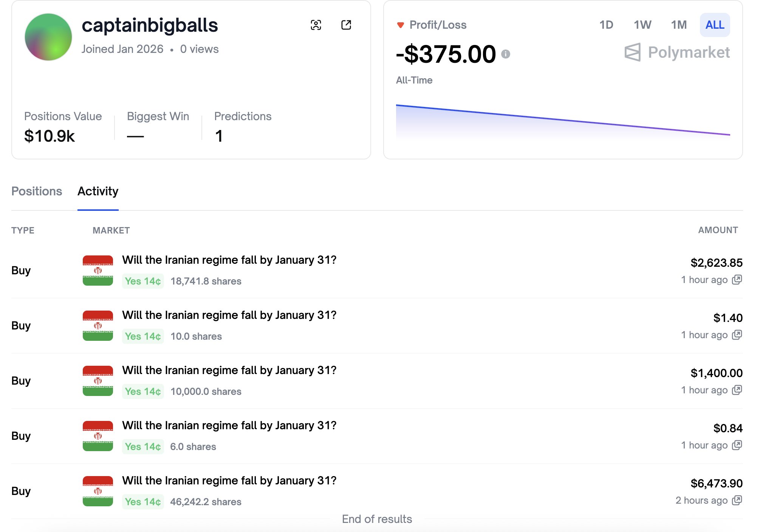This screenshot has height=532, width=774.
Task: Open transaction link for $1.40 buy
Action: [737, 335]
